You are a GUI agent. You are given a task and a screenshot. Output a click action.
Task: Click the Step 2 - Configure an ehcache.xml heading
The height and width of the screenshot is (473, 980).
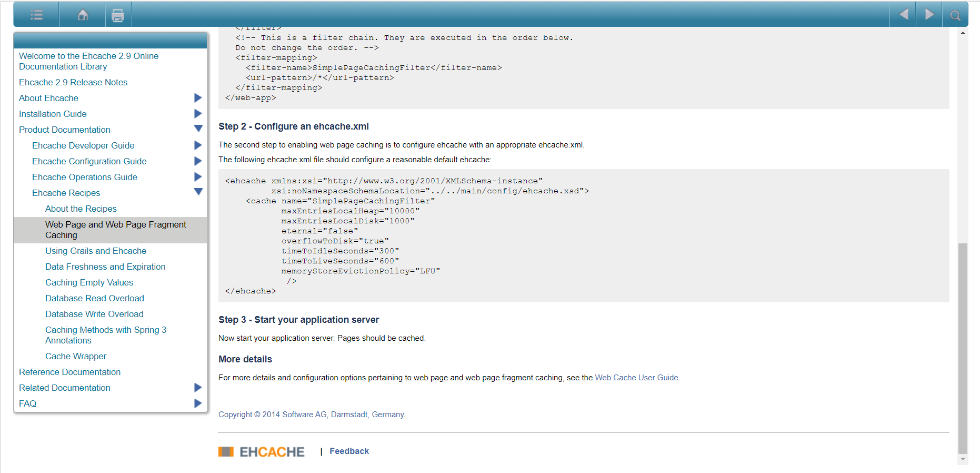294,126
